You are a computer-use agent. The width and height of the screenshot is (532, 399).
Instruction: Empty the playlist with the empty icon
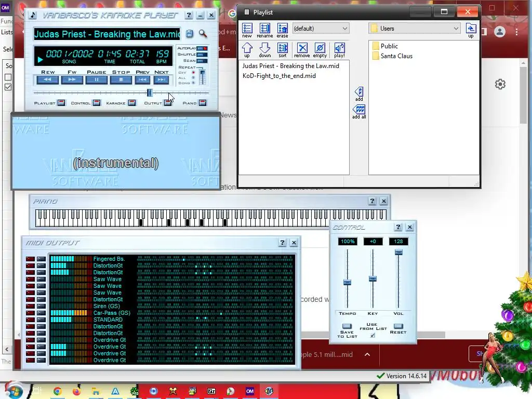[320, 50]
